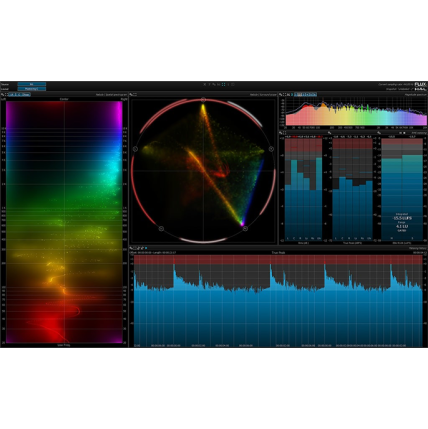
Task: Click loudness meter pause control icon
Action: pos(400,133)
